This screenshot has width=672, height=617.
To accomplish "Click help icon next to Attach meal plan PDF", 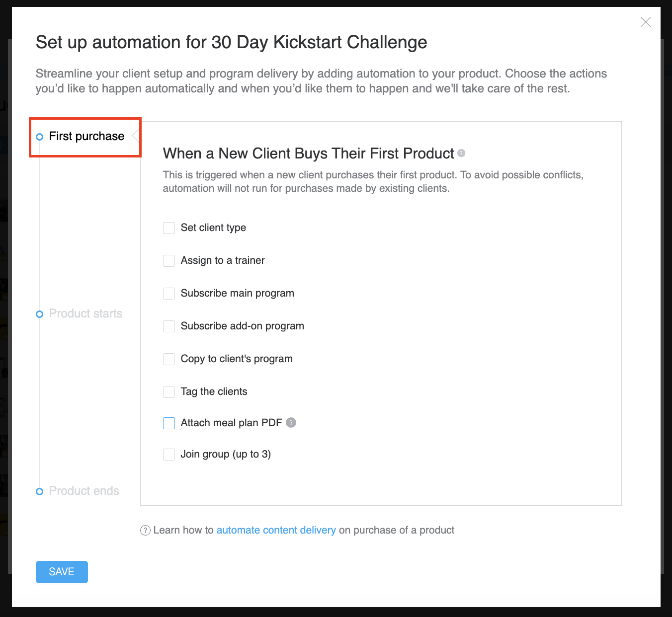I will coord(291,422).
